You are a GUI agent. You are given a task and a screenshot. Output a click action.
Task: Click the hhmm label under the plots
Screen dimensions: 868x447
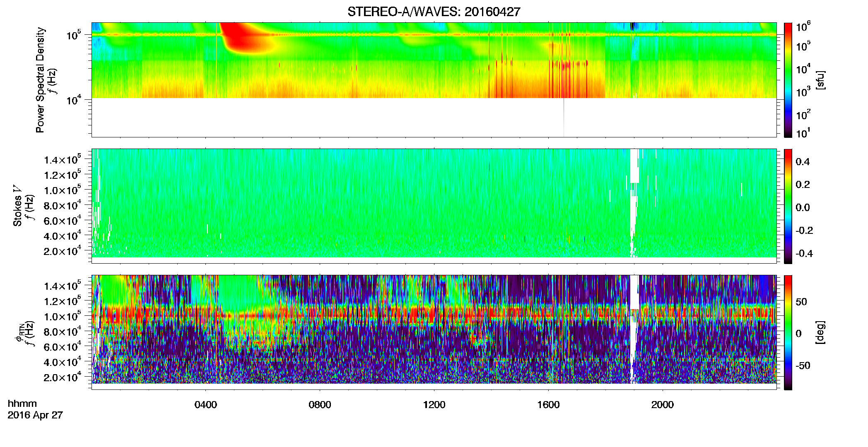tap(22, 404)
